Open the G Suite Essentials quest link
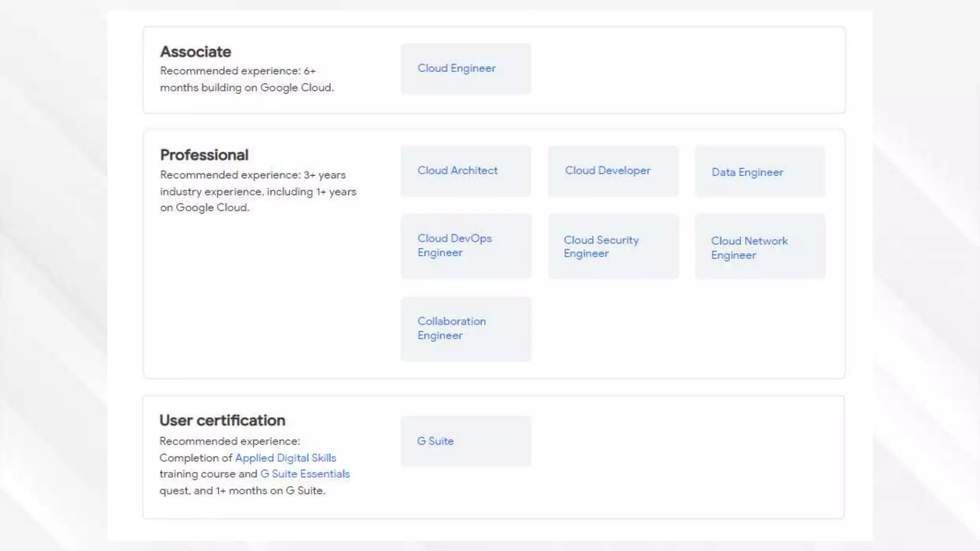Image resolution: width=980 pixels, height=551 pixels. point(305,474)
